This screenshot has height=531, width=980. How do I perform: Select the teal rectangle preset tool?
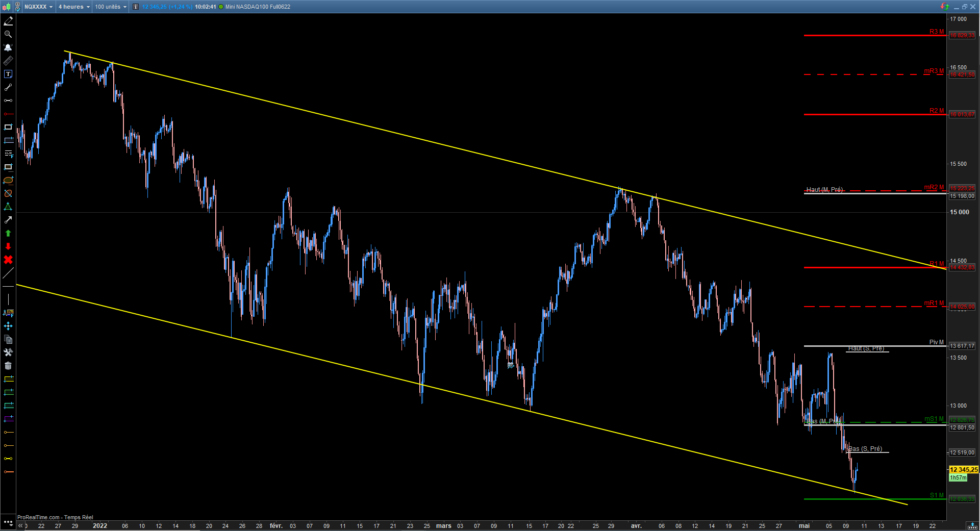8,406
